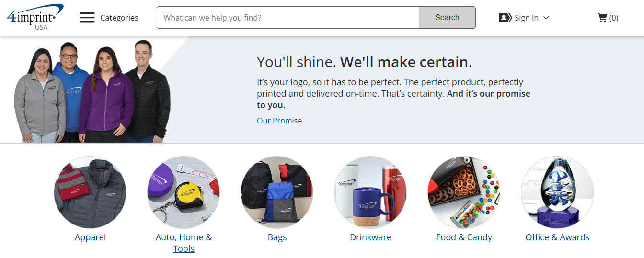Focus the product search field
This screenshot has width=644, height=258.
(287, 18)
